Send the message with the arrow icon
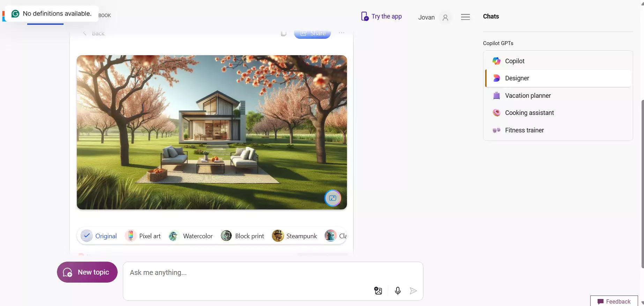The height and width of the screenshot is (306, 644). pyautogui.click(x=413, y=291)
